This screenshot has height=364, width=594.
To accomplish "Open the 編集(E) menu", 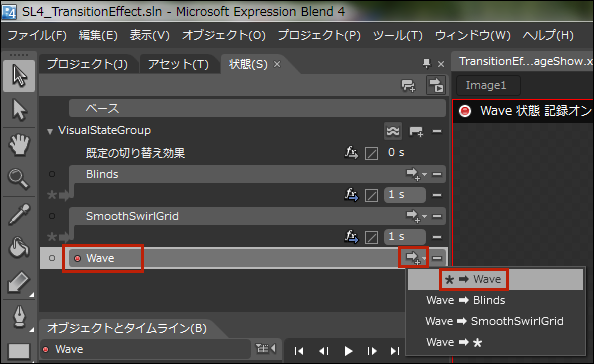I will tap(98, 35).
